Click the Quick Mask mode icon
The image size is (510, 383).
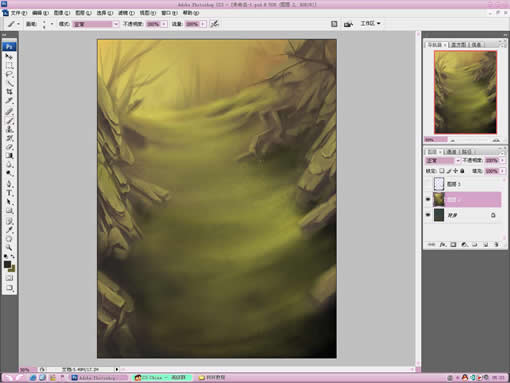click(x=9, y=278)
